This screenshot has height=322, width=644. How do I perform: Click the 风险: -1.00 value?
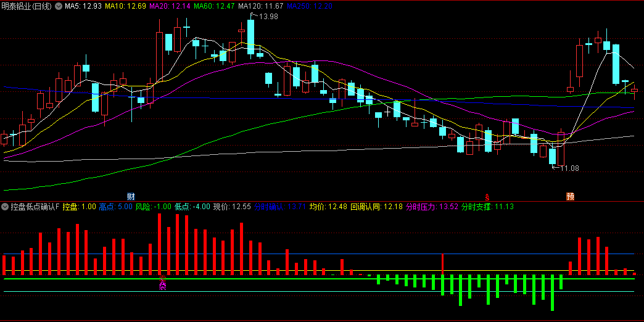coord(153,206)
